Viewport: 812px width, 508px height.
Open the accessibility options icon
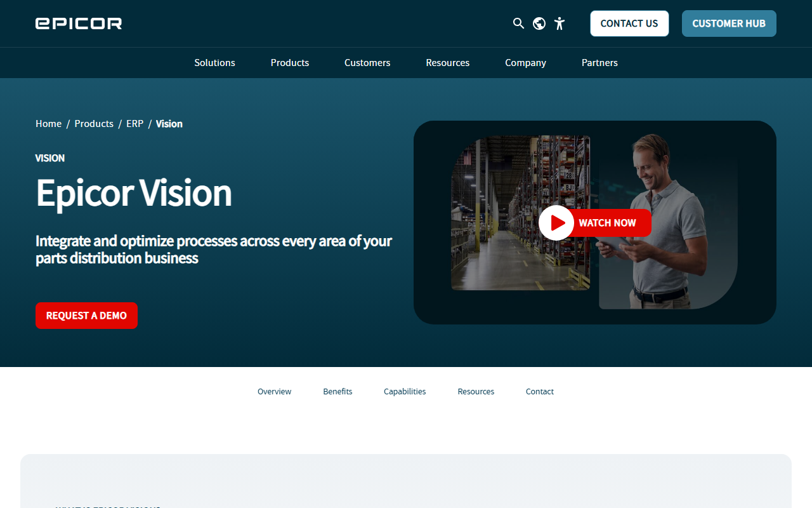559,23
